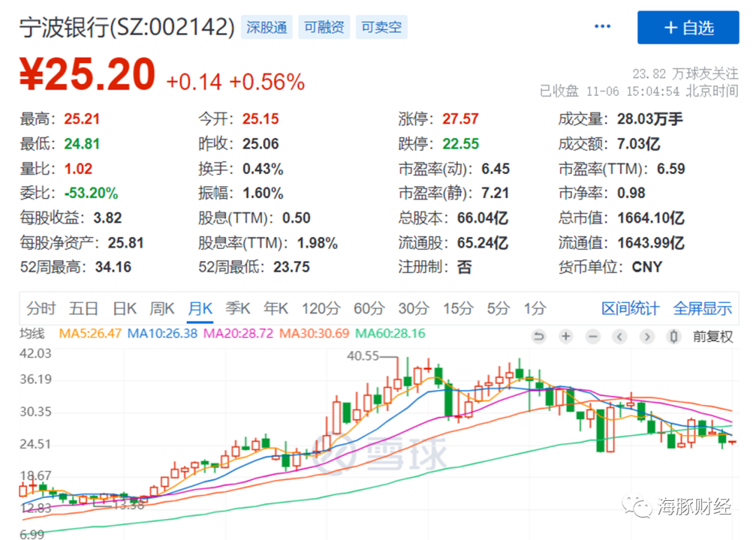Switch to the 周K tab
This screenshot has height=540, width=756.
coord(162,308)
